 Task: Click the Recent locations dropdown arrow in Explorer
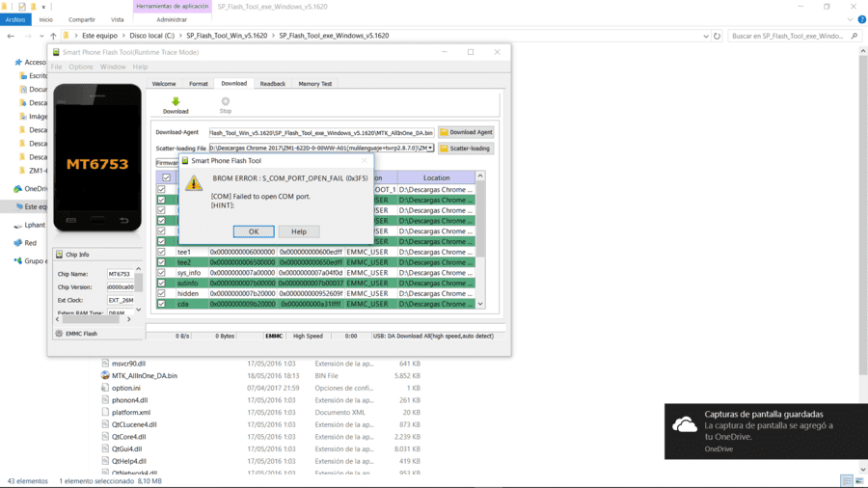click(41, 36)
